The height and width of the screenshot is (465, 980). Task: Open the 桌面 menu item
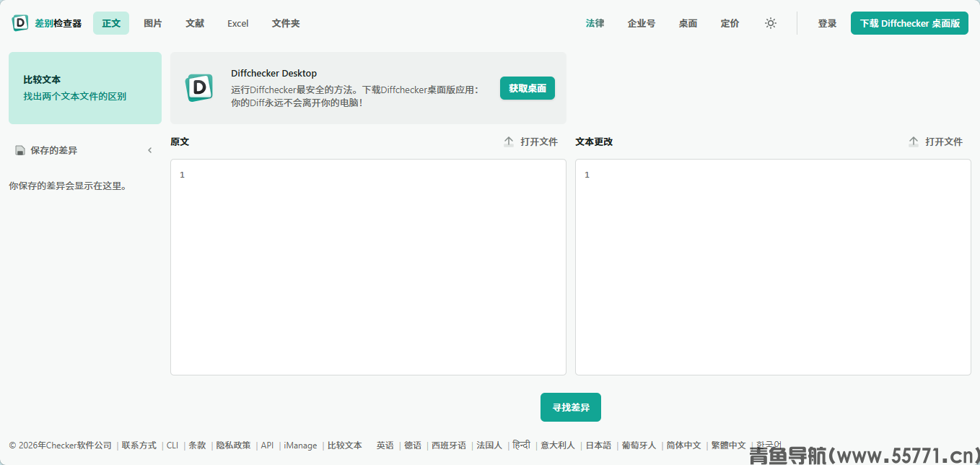[x=688, y=23]
